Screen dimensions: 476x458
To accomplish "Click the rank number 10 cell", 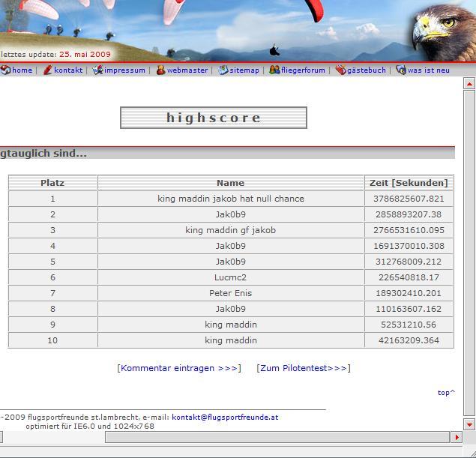I will click(52, 340).
